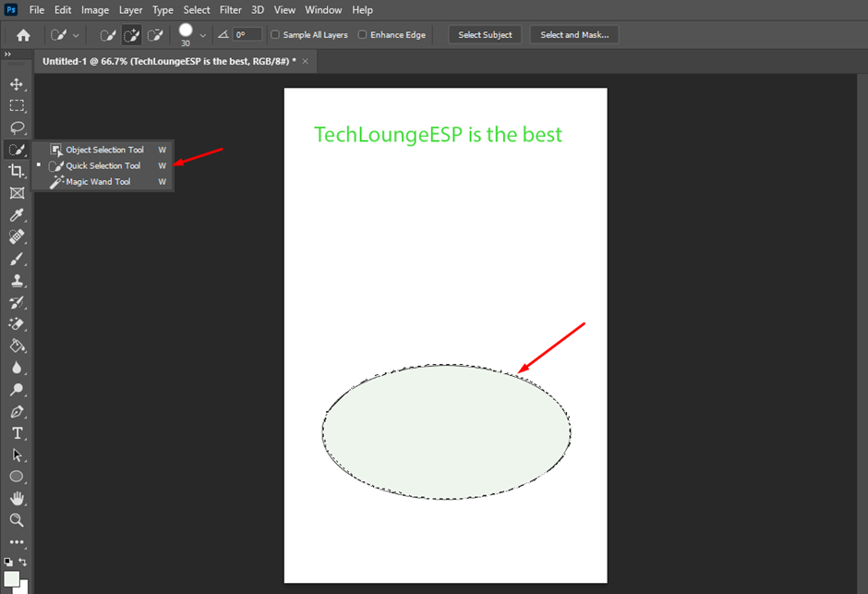Select the Ellipse shape tool

[17, 477]
